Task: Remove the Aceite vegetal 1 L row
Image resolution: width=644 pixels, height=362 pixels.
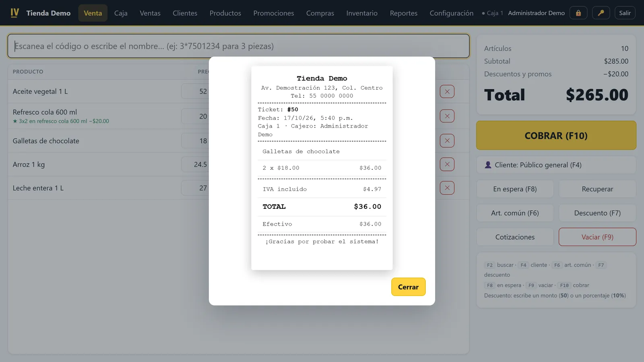Action: click(x=447, y=92)
